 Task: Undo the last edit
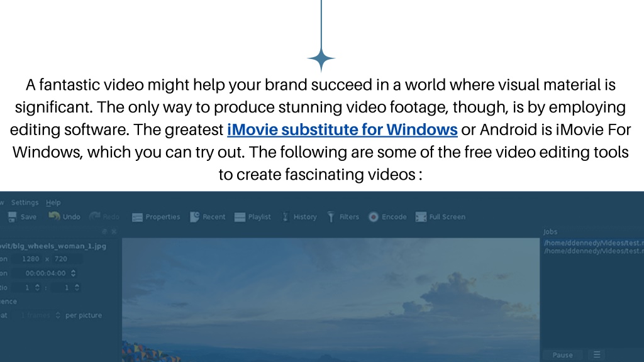[x=65, y=217]
